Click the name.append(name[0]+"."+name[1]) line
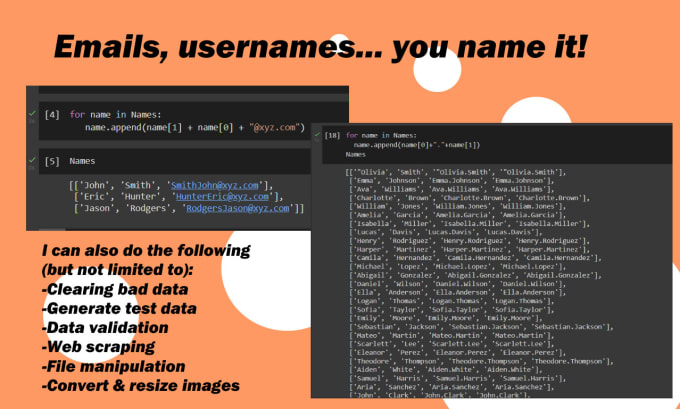 (417, 145)
